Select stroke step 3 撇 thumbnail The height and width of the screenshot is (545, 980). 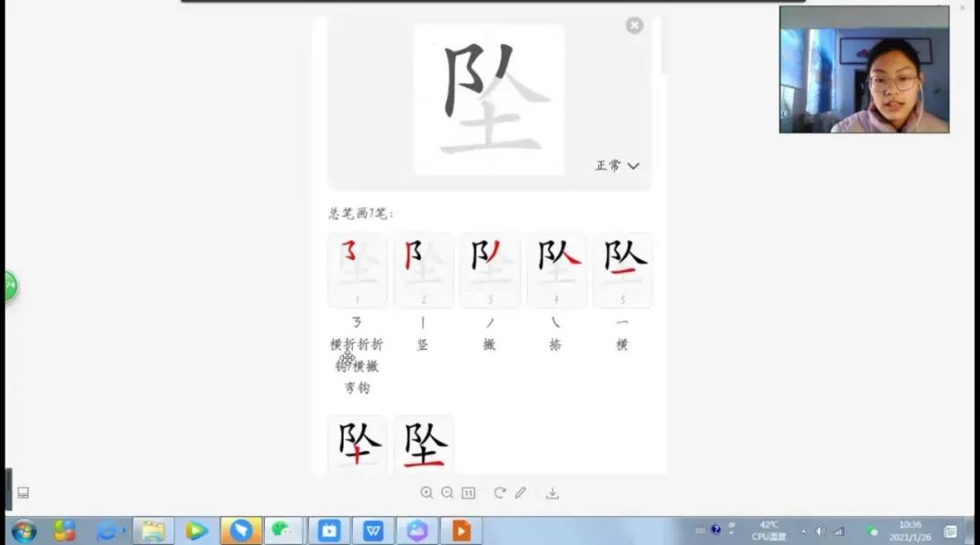489,269
